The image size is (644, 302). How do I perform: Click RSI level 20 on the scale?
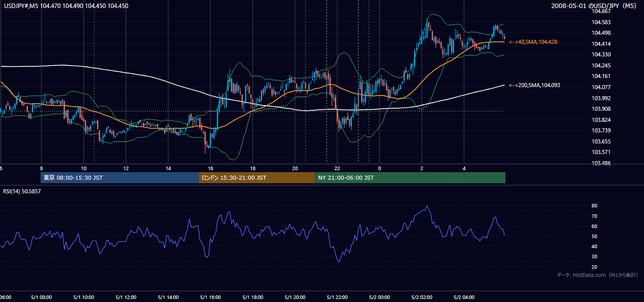(595, 267)
